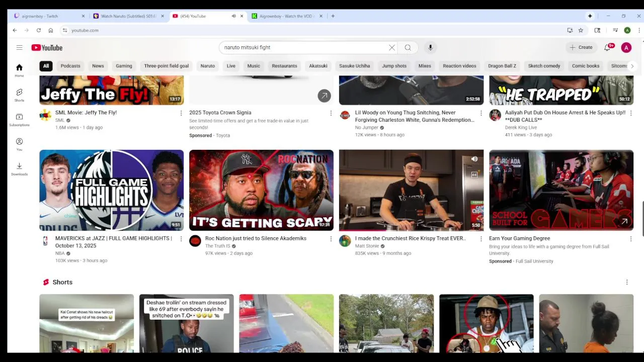Open the Full Game Highlights thumbnail
The width and height of the screenshot is (644, 362).
click(112, 190)
